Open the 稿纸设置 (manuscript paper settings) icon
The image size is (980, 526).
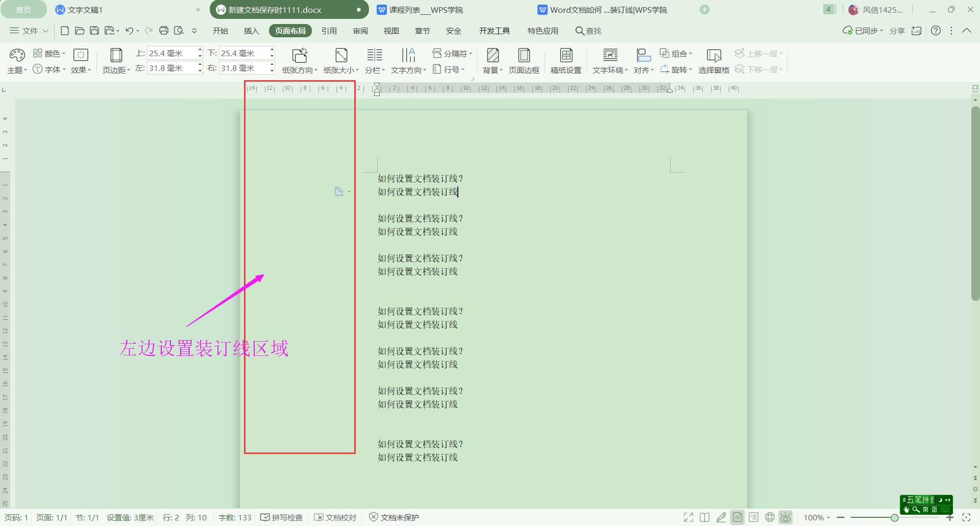coord(567,60)
